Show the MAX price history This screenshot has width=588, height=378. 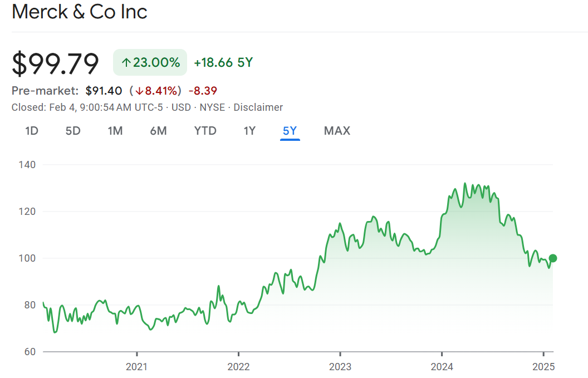(337, 131)
